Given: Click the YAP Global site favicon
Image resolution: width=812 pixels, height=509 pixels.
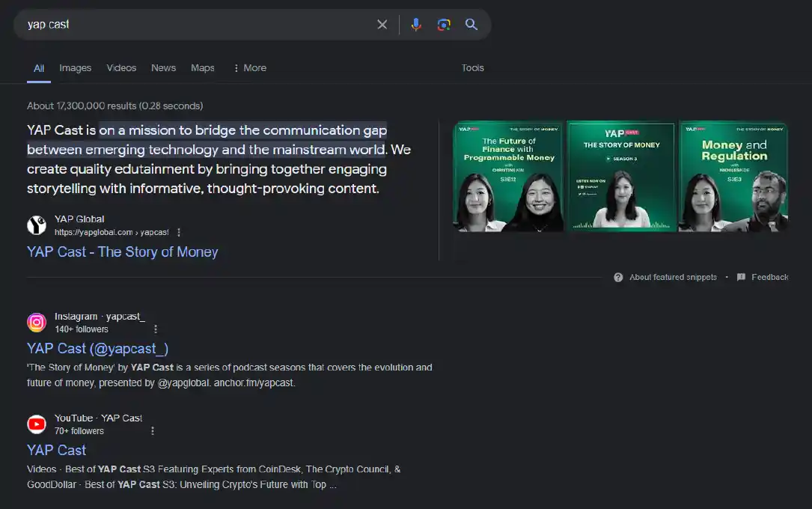Looking at the screenshot, I should click(x=37, y=225).
